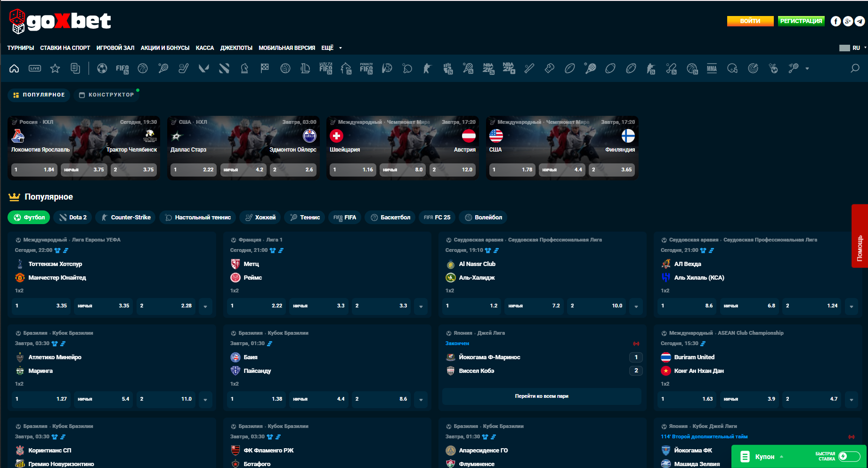This screenshot has height=468, width=868.
Task: Expand more markets for Тоттенхэм Хотспур match
Action: pos(205,306)
